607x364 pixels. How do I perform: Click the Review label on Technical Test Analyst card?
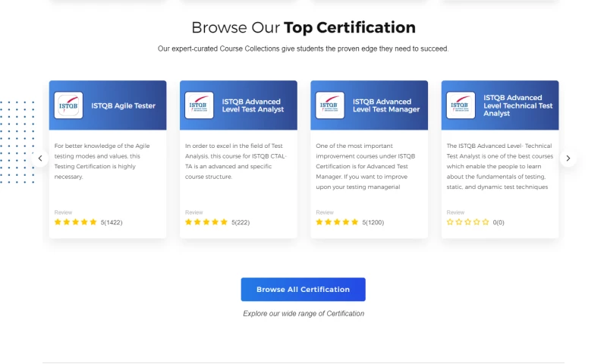point(455,212)
